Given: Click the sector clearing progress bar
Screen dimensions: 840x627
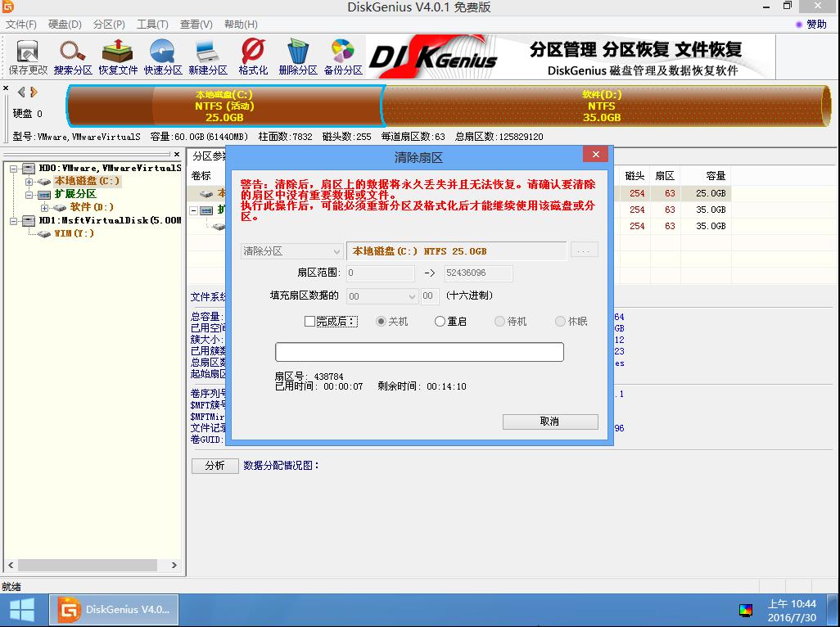Looking at the screenshot, I should (419, 351).
